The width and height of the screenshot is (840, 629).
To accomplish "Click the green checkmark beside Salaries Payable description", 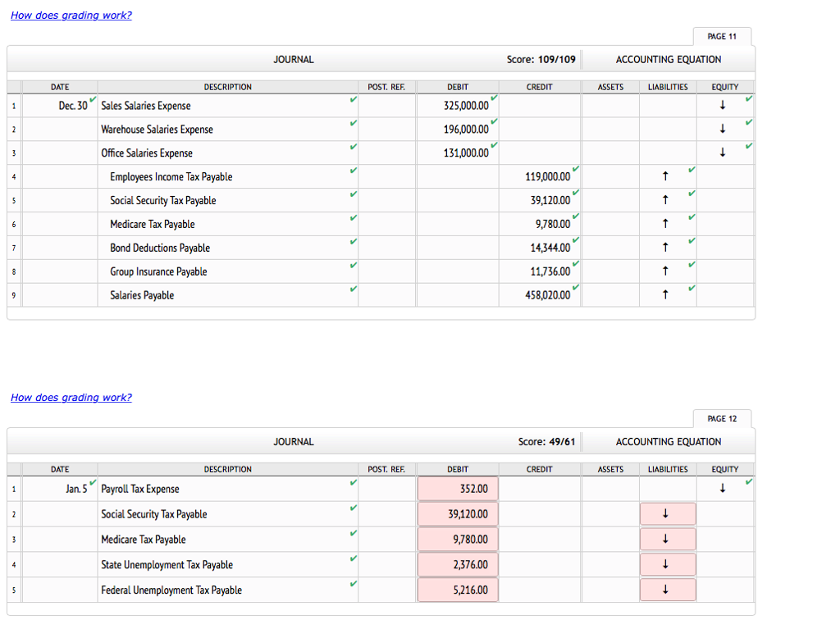I will (353, 289).
